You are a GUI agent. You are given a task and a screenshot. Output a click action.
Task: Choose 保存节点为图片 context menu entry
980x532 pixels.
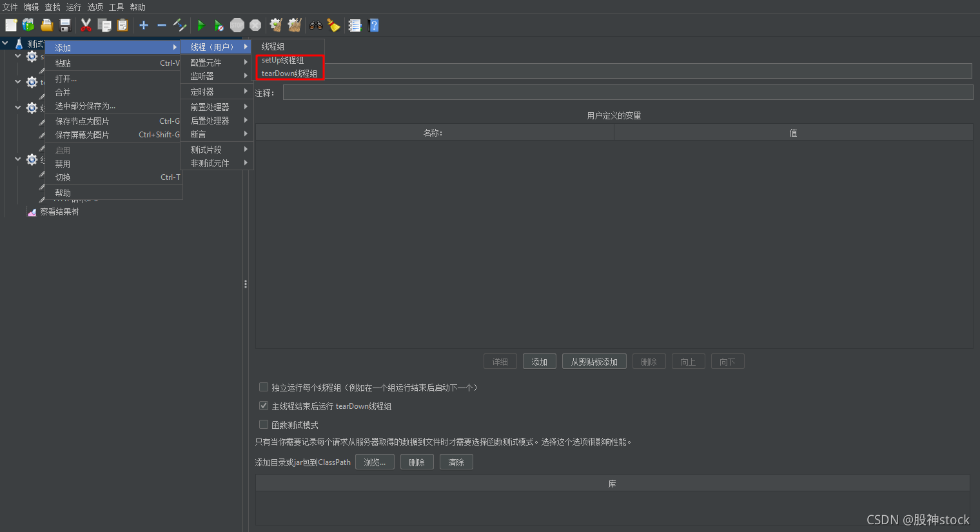(x=113, y=121)
